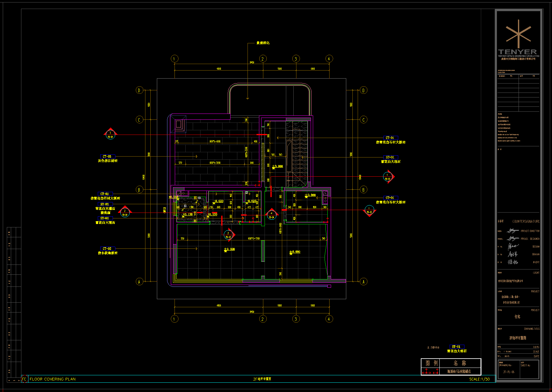Select the CT-02 material tag
This screenshot has height=392, width=552.
pos(107,249)
